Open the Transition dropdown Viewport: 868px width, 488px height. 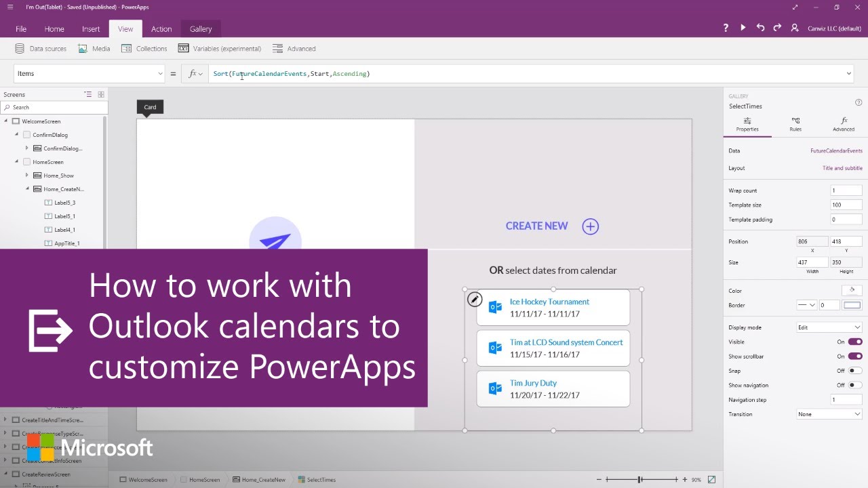coord(829,414)
